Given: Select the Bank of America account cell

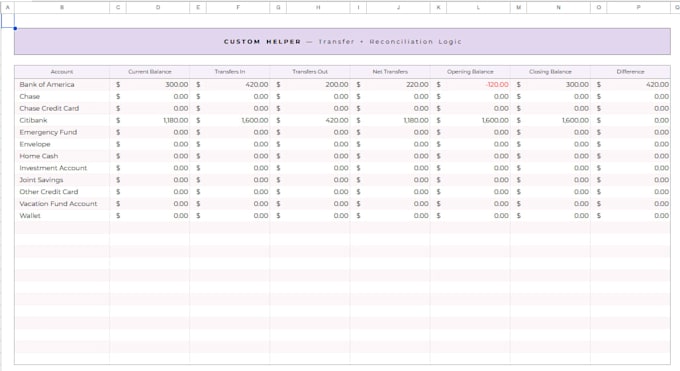Looking at the screenshot, I should 62,85.
